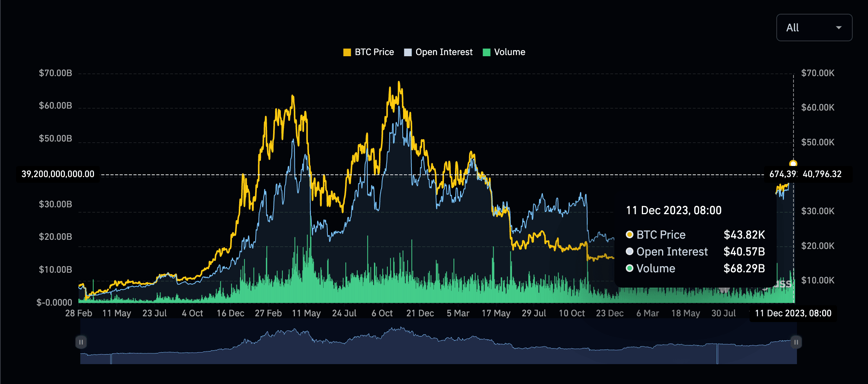
Task: Click the 18 May x-axis label
Action: point(686,313)
